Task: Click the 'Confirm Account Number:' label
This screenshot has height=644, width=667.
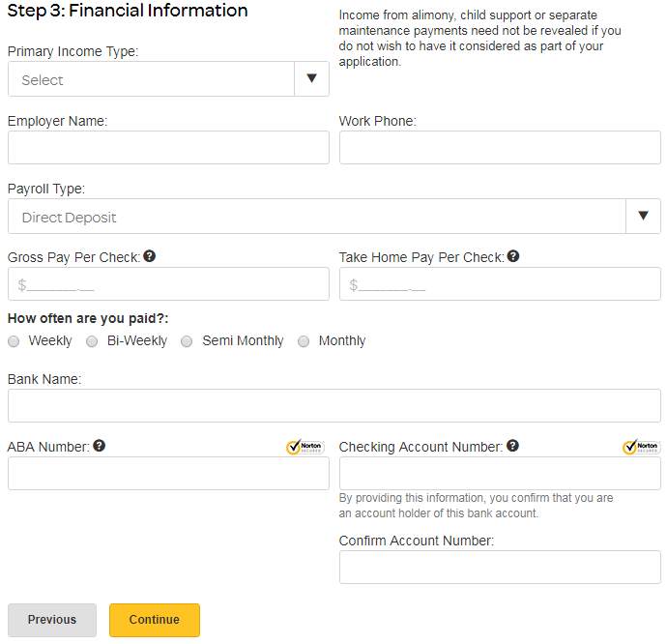Action: click(x=417, y=541)
